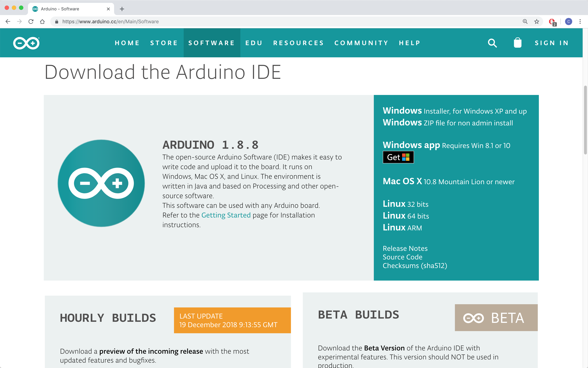Open the STORE navigation item

tap(164, 43)
